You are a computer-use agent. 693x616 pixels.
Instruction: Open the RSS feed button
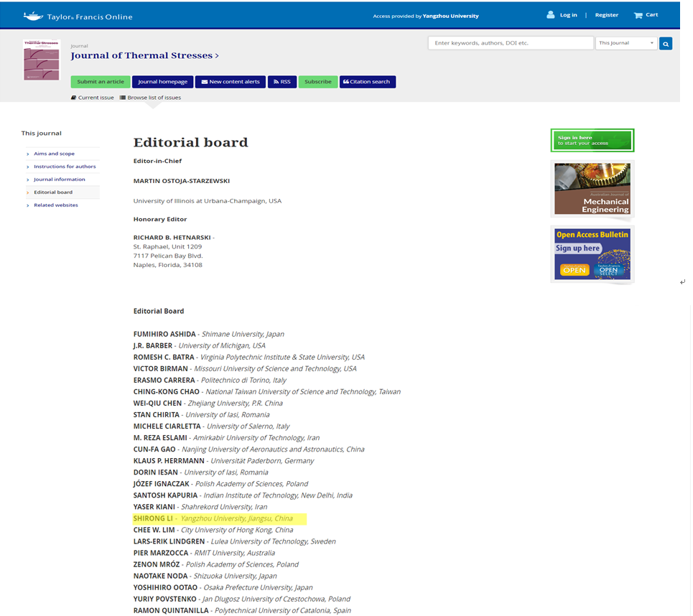282,82
